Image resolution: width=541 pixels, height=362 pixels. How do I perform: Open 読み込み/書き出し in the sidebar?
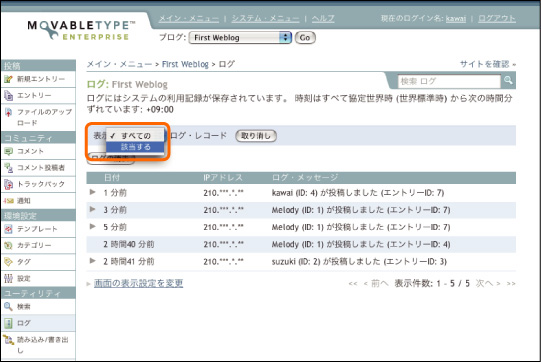click(x=43, y=345)
